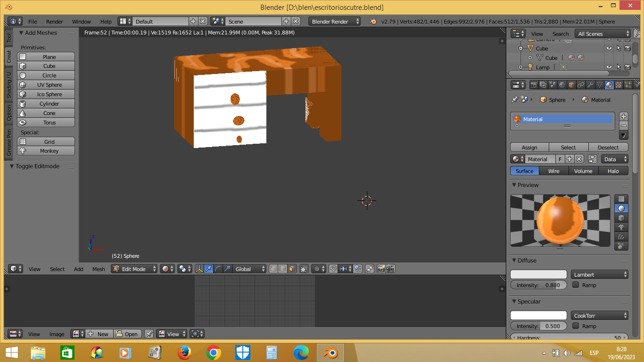Collapse the Diffuse panel

[514, 260]
